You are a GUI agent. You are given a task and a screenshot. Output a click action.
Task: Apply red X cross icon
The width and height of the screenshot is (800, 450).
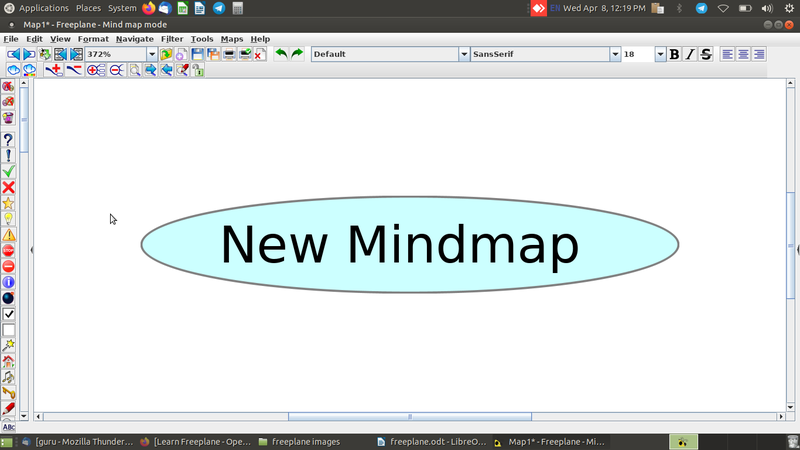8,187
